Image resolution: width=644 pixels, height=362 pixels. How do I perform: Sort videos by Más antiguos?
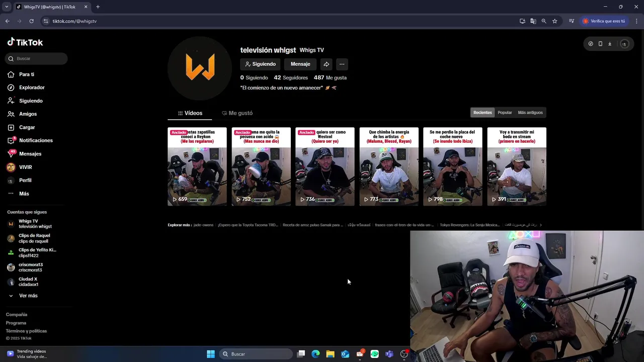pos(530,113)
